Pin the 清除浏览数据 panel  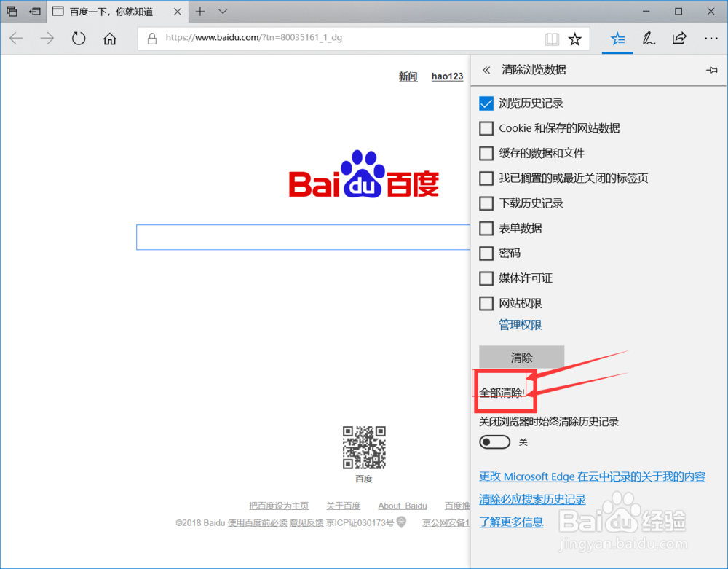point(712,69)
